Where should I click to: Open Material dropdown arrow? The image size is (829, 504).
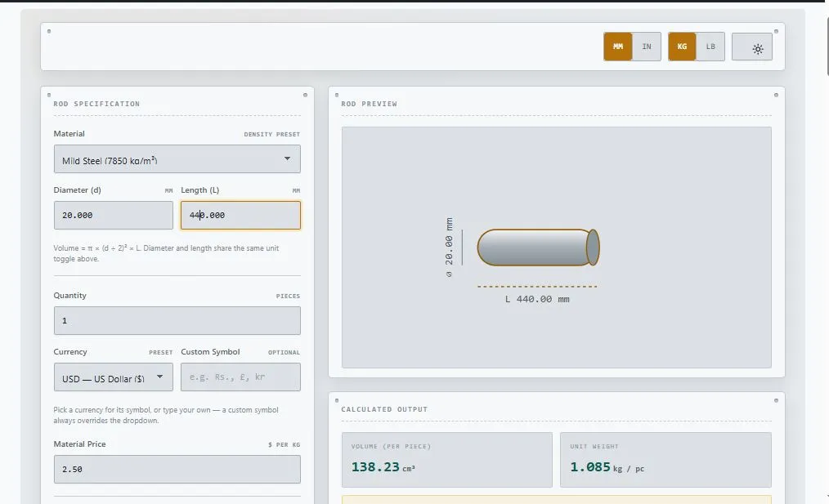(x=287, y=158)
